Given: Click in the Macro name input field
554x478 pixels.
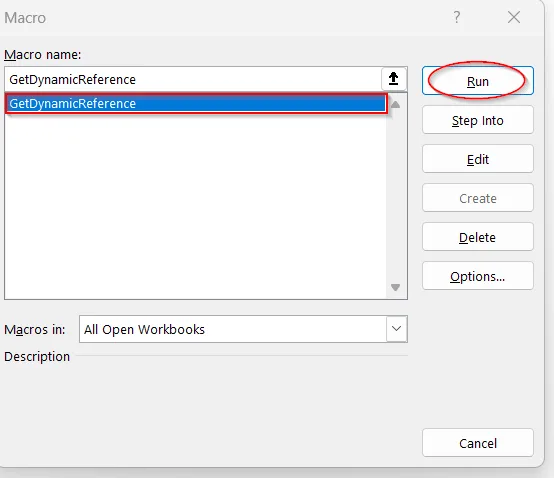Looking at the screenshot, I should (x=193, y=79).
